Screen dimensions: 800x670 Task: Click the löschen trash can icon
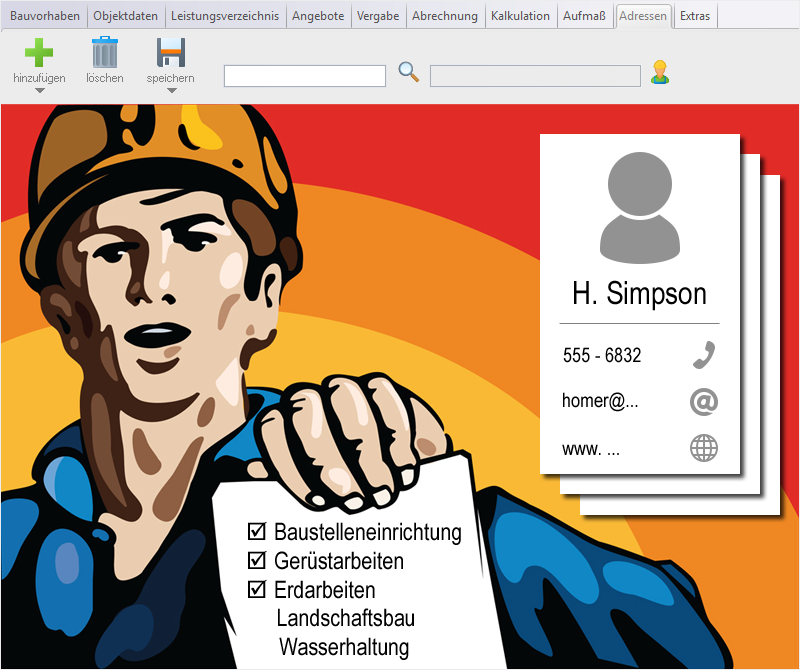[104, 52]
